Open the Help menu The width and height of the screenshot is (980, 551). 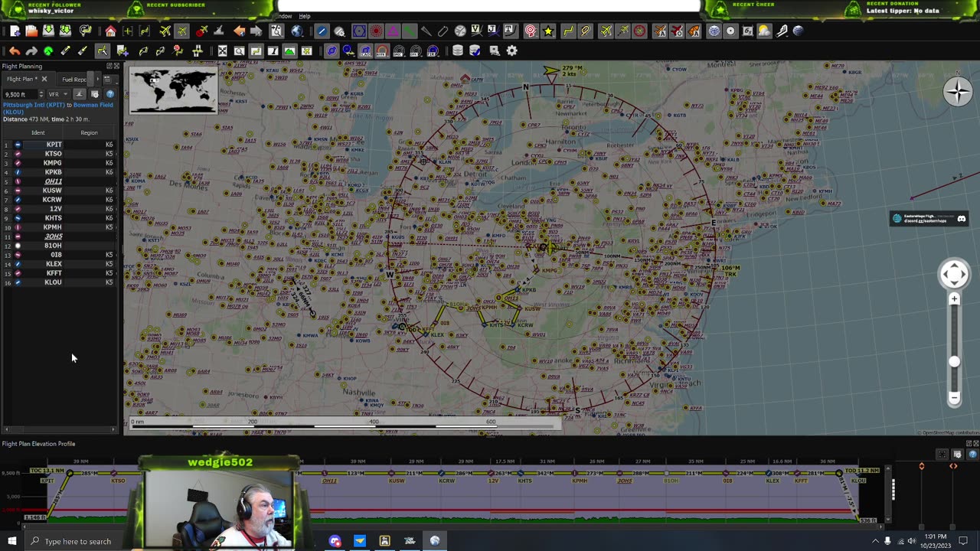pos(305,16)
